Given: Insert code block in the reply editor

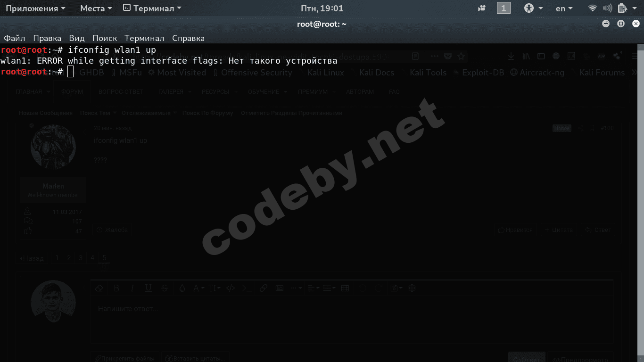Looking at the screenshot, I should [231, 288].
